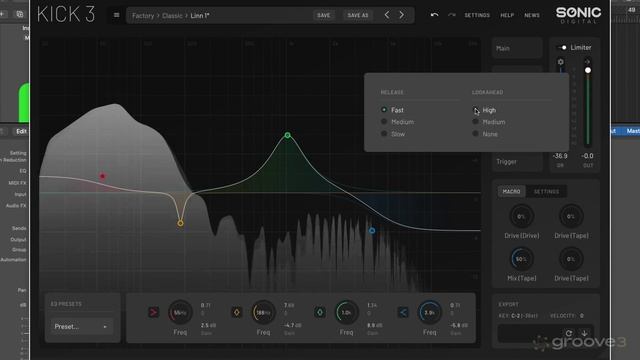
Task: Click the yellow bell band type icon
Action: 237,313
